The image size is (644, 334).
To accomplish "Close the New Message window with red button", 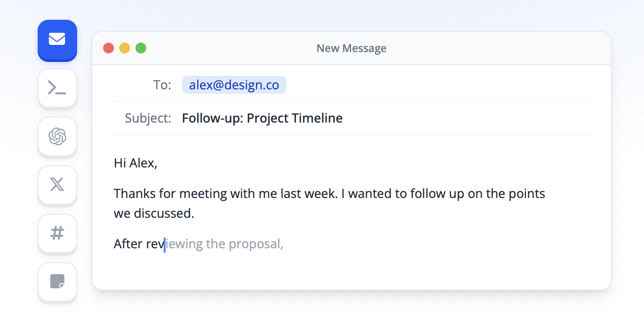I will point(109,48).
